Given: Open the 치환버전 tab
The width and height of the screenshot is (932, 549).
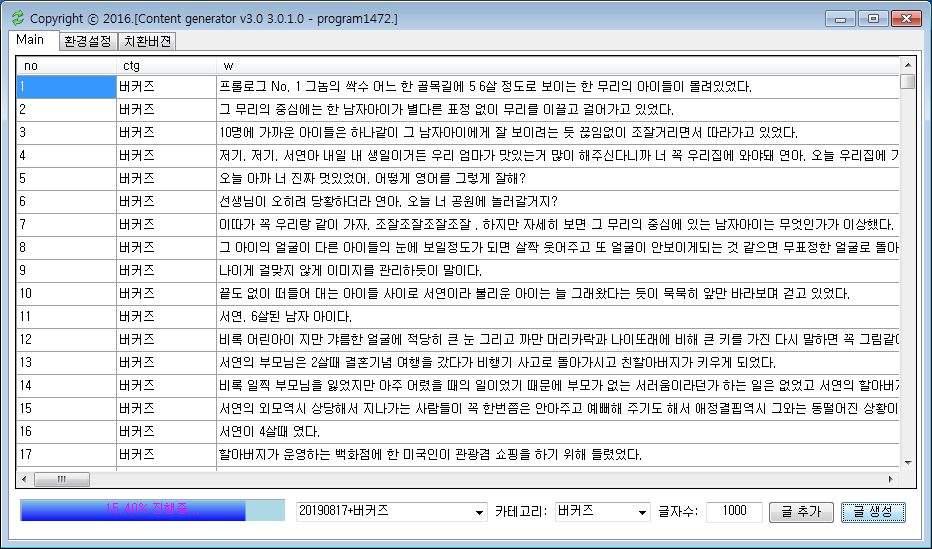Looking at the screenshot, I should 147,41.
